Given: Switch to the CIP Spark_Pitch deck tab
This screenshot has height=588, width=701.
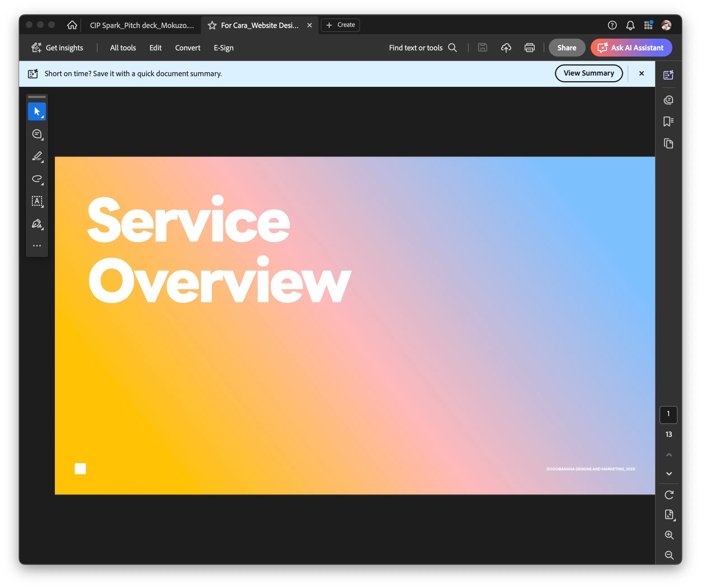Looking at the screenshot, I should coord(142,25).
